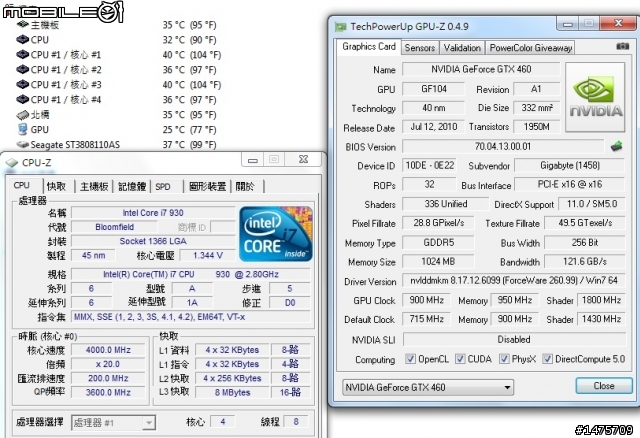Click the northbridge sensor icon
This screenshot has width=640, height=438.
tap(22, 115)
